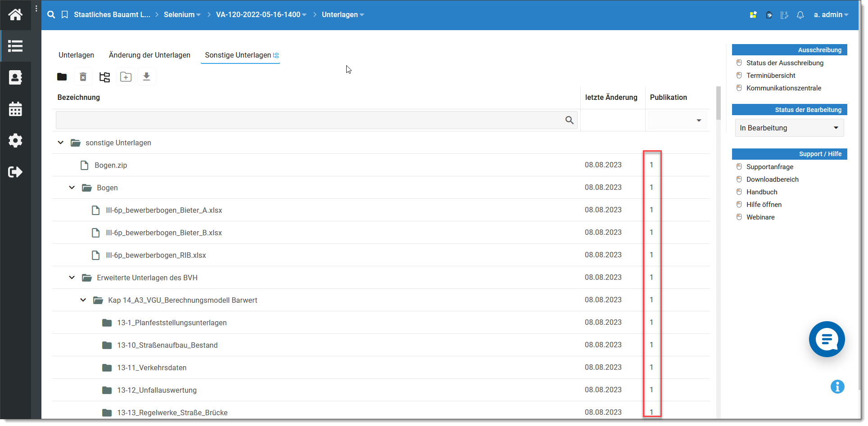
Task: Switch to the Unterlagen tab
Action: click(76, 55)
